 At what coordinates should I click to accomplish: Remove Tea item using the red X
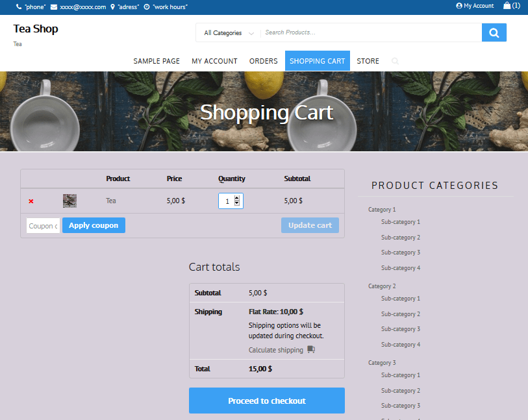coord(31,201)
